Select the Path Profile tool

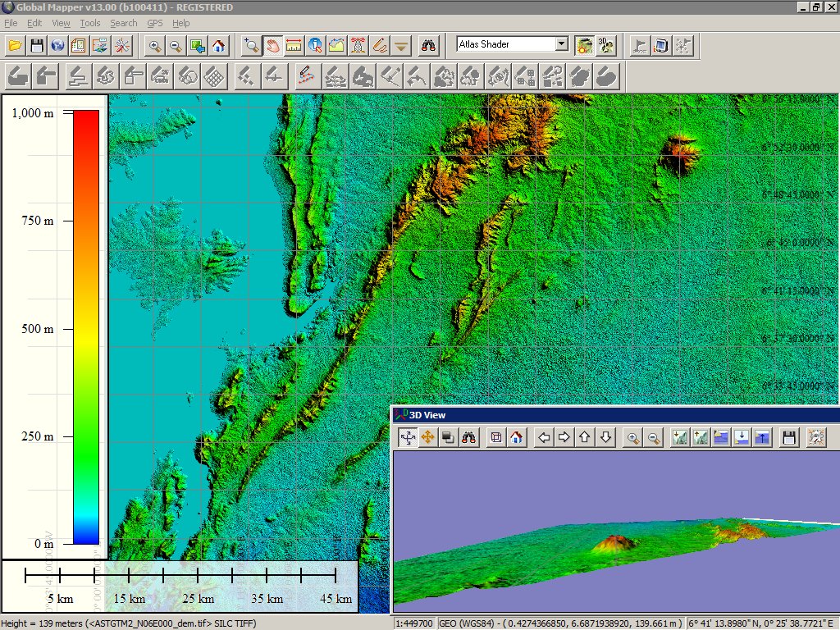(x=337, y=45)
